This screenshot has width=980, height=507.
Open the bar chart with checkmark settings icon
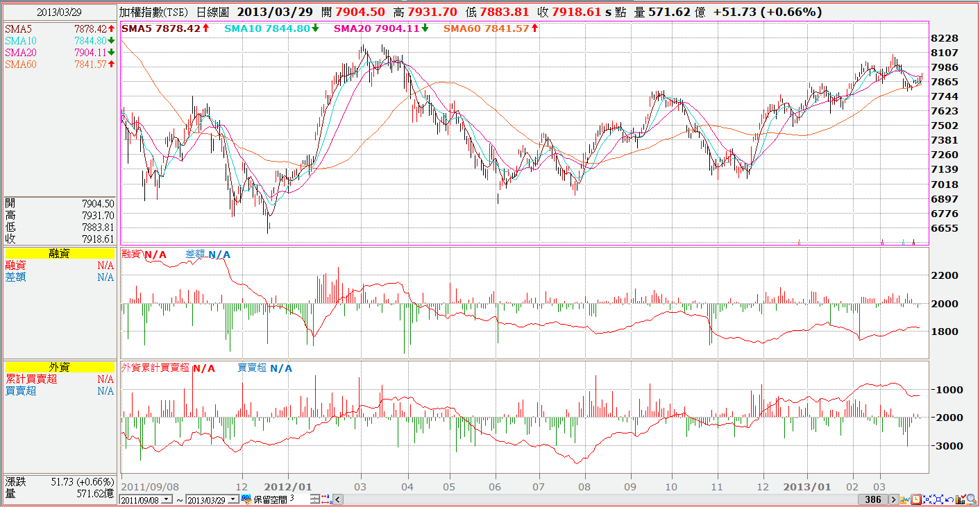tap(961, 499)
